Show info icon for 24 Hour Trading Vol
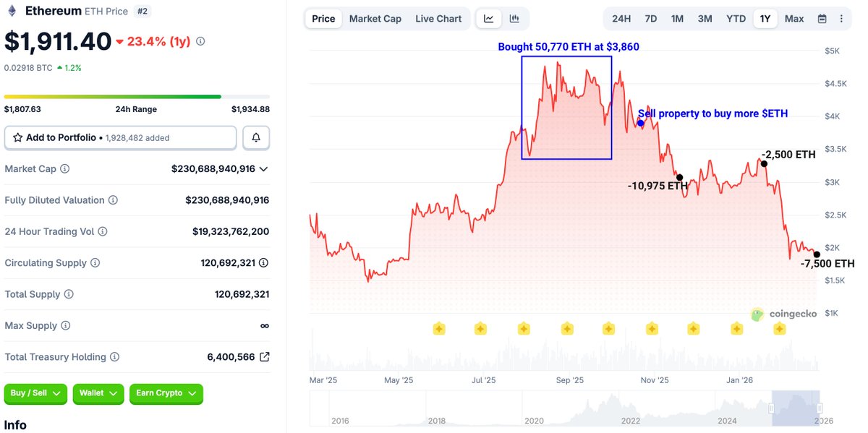Viewport: 868px width, 433px height. pos(103,231)
